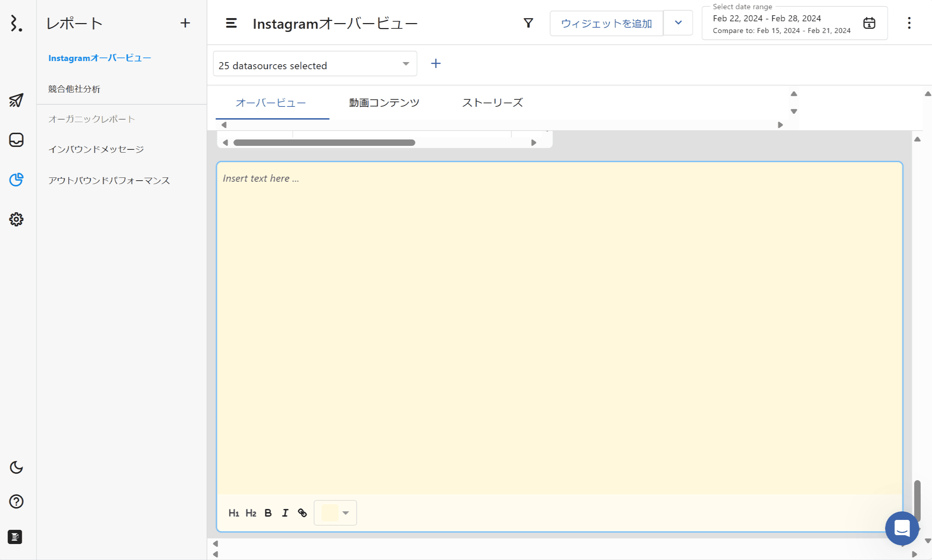The image size is (932, 560).
Task: Toggle bold formatting in the text editor
Action: 268,513
